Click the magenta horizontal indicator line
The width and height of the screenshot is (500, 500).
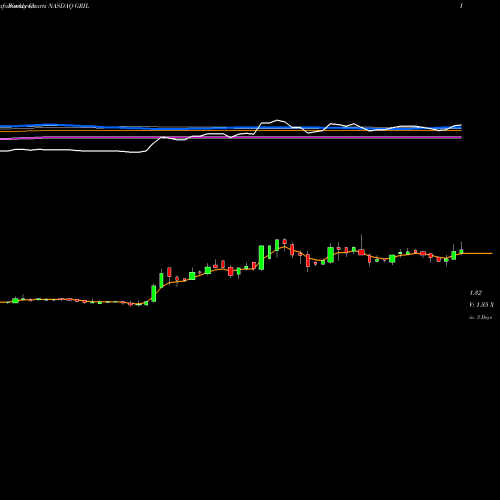(x=231, y=137)
